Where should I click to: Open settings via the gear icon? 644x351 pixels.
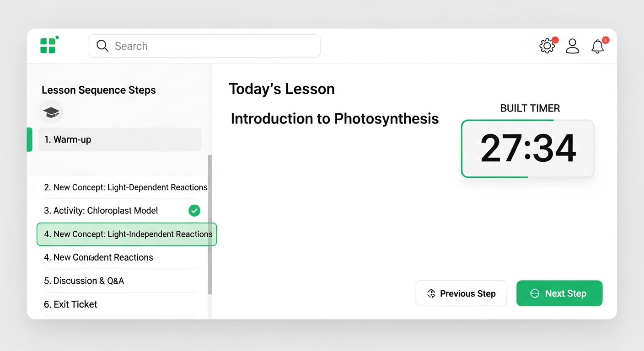click(x=547, y=46)
